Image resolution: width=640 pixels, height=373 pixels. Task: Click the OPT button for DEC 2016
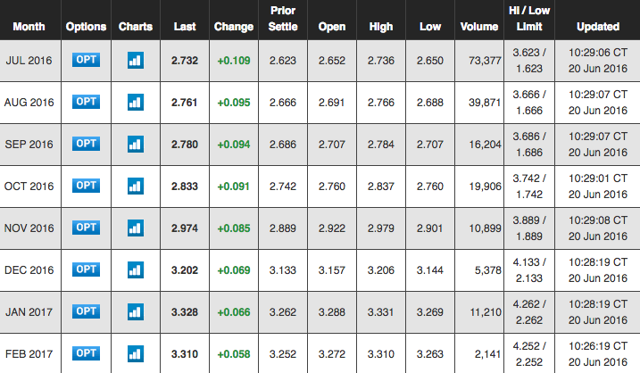(86, 270)
